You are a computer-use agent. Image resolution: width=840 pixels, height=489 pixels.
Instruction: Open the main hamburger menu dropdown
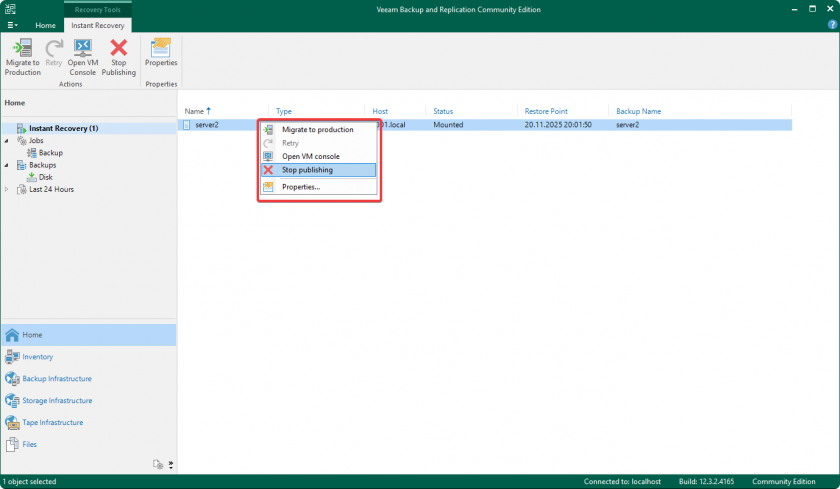(12, 24)
